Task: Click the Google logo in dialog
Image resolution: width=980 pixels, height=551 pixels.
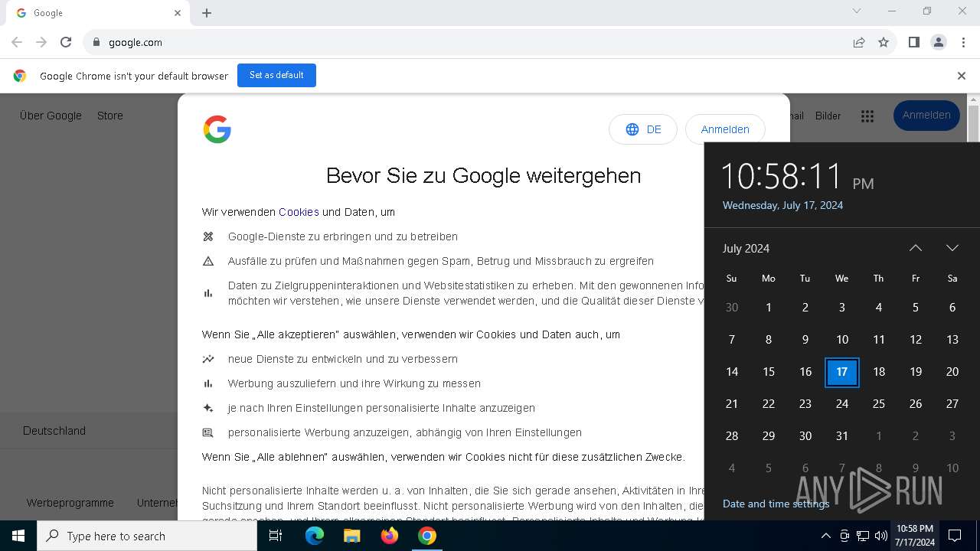Action: (217, 129)
